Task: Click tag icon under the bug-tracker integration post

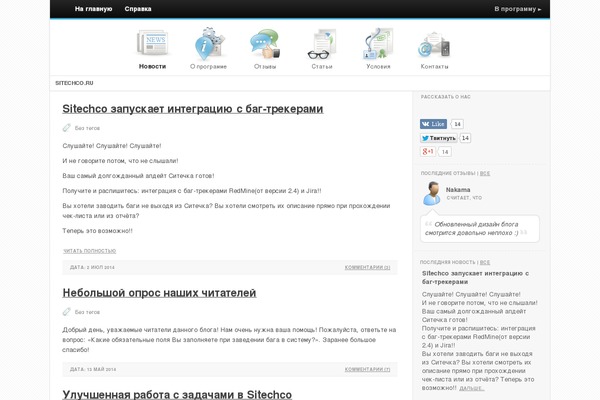Action: (x=67, y=127)
